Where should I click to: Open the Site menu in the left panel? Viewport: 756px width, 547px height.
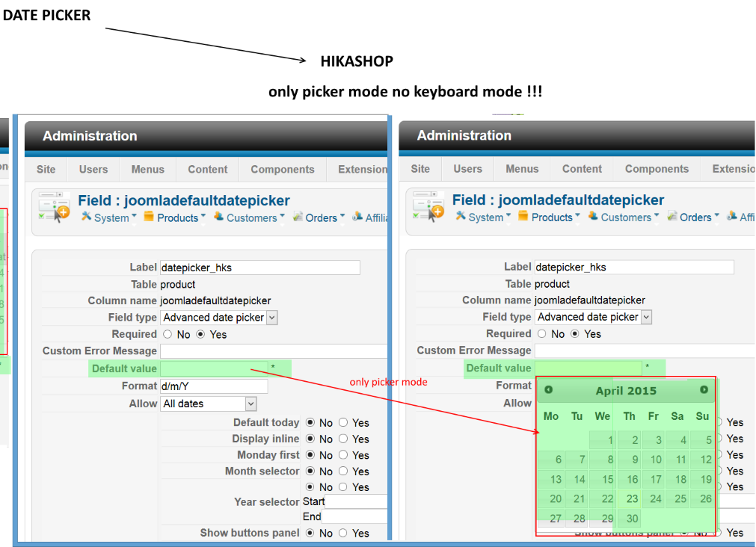[46, 169]
